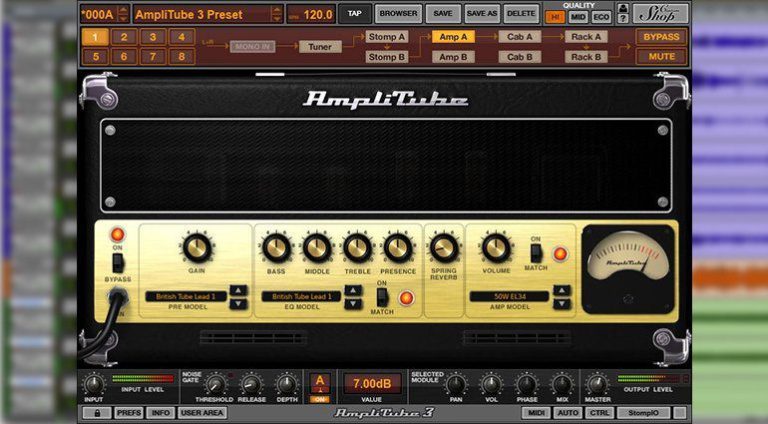Click the 120.0 BPM tempo field
768x424 pixels.
click(x=317, y=15)
